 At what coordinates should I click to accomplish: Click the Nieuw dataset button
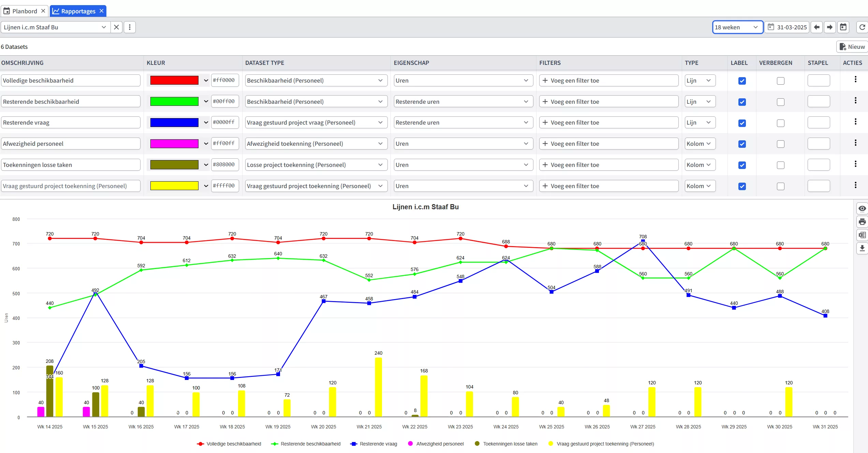click(852, 47)
